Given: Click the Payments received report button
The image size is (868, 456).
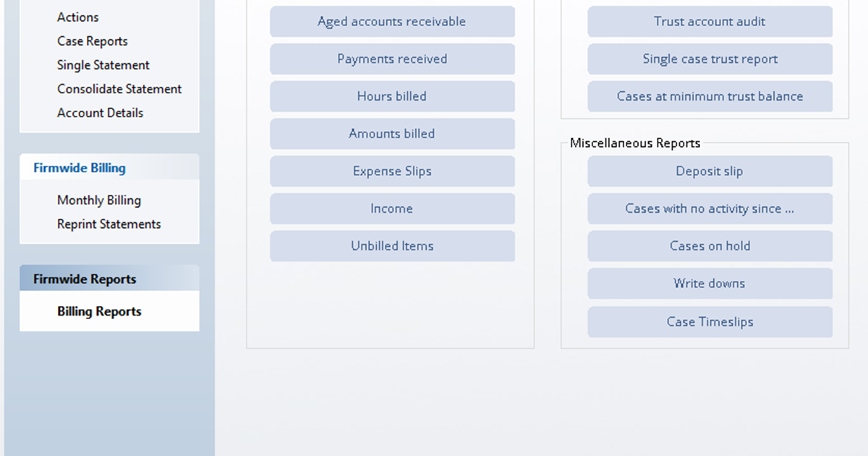Looking at the screenshot, I should click(x=392, y=59).
